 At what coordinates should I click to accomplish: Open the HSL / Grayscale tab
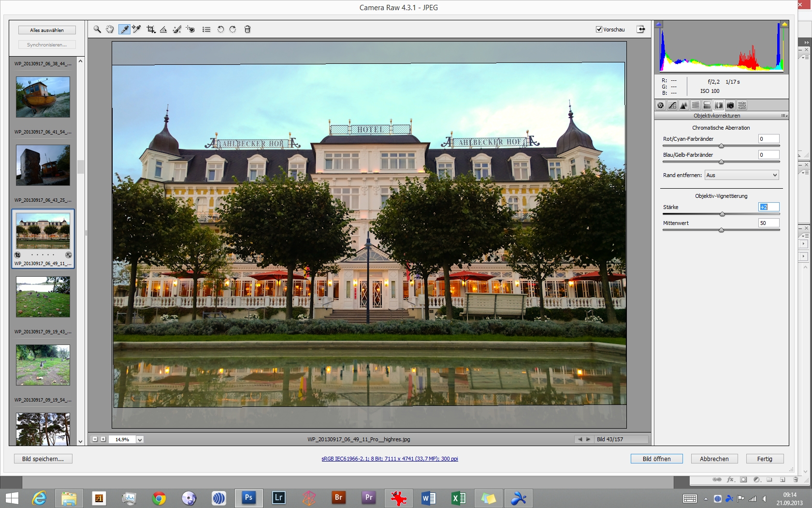pyautogui.click(x=696, y=105)
